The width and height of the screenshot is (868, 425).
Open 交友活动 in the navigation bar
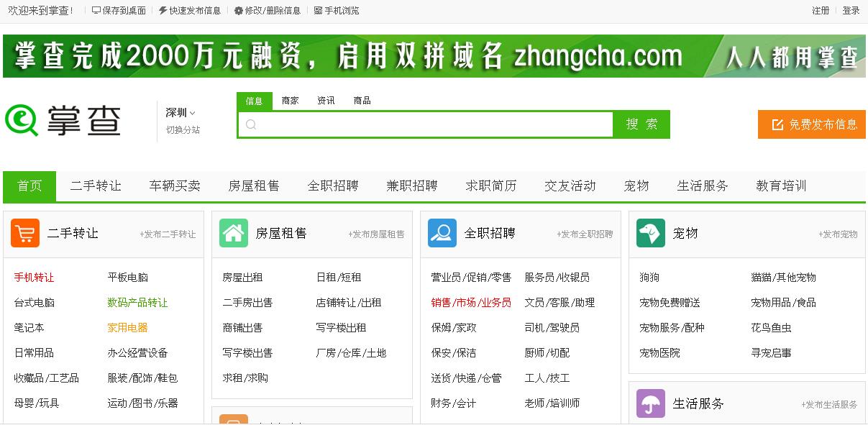570,186
